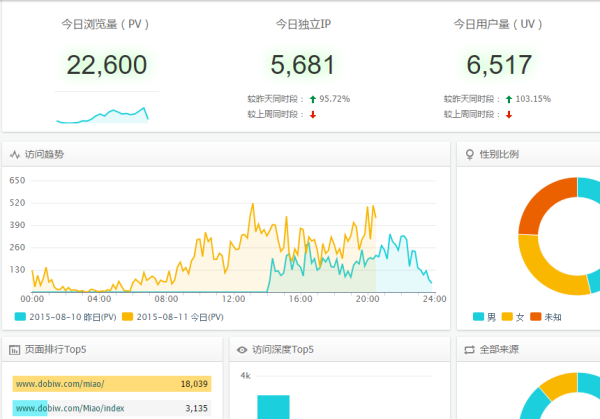Click the 3,135 count value
This screenshot has height=419, width=600.
pyautogui.click(x=196, y=408)
